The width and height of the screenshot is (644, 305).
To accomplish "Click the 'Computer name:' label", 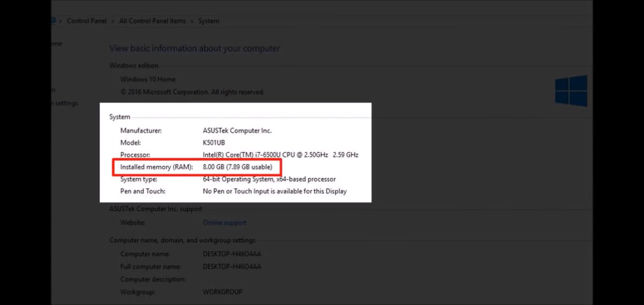I will [x=145, y=253].
